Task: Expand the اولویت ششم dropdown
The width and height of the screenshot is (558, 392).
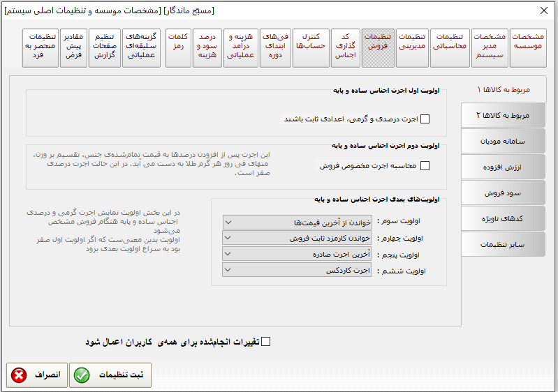Action: 229,271
